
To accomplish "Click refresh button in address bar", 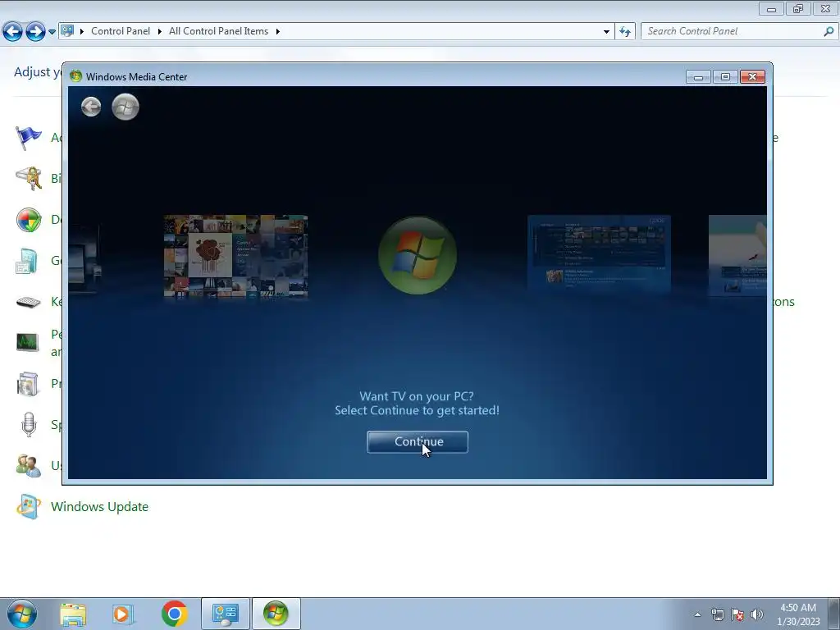I will point(625,32).
